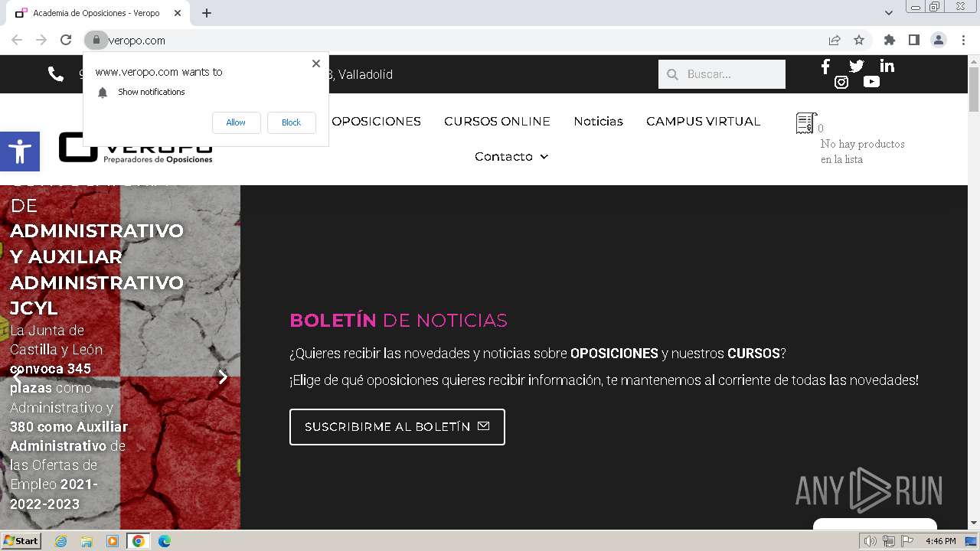Open the Chrome profile avatar
980x551 pixels.
click(x=938, y=40)
